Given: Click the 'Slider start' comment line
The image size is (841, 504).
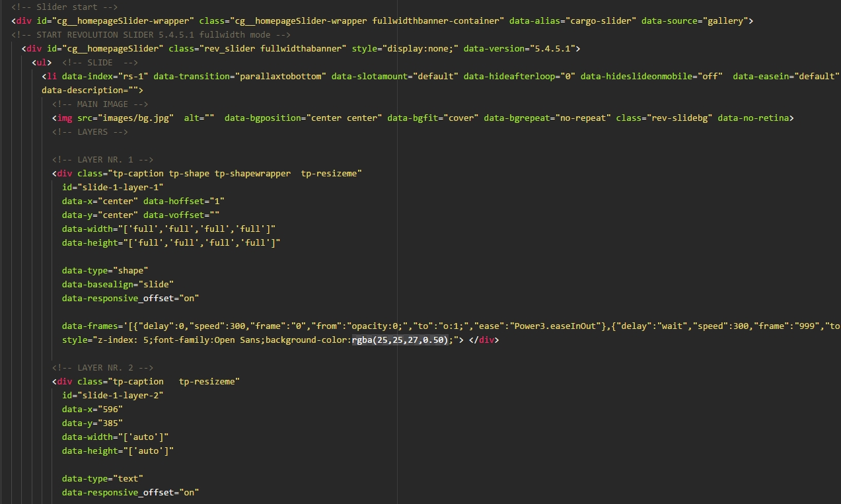Looking at the screenshot, I should (x=64, y=7).
